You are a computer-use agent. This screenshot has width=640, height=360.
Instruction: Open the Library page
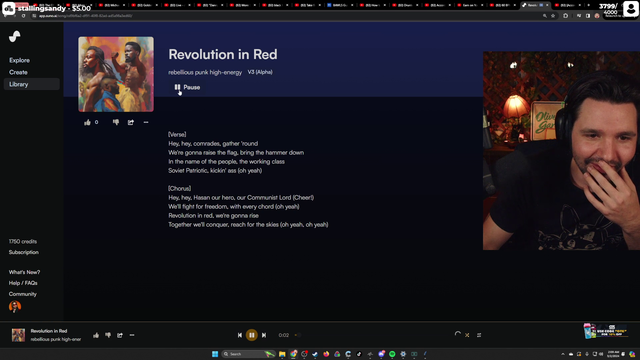[31, 84]
